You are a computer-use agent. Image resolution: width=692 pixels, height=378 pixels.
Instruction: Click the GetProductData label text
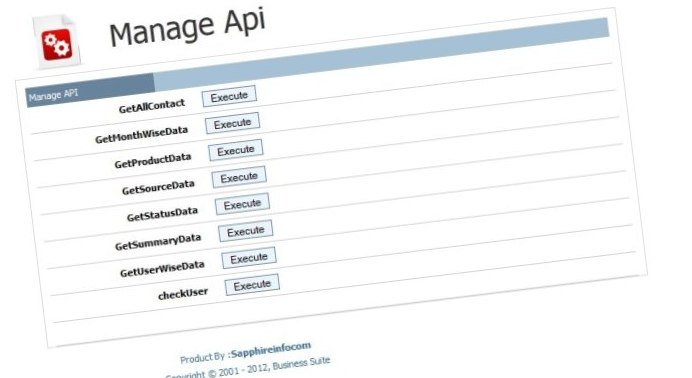click(x=153, y=161)
